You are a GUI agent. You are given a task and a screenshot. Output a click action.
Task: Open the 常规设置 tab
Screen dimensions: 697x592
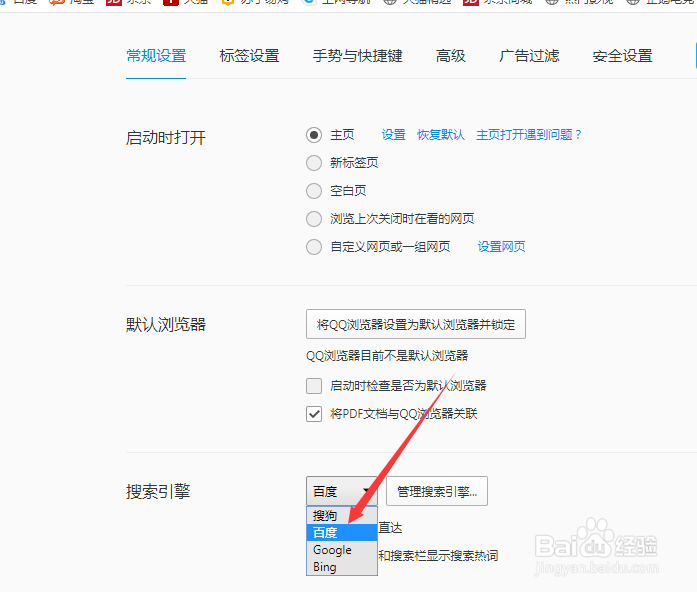[x=156, y=56]
